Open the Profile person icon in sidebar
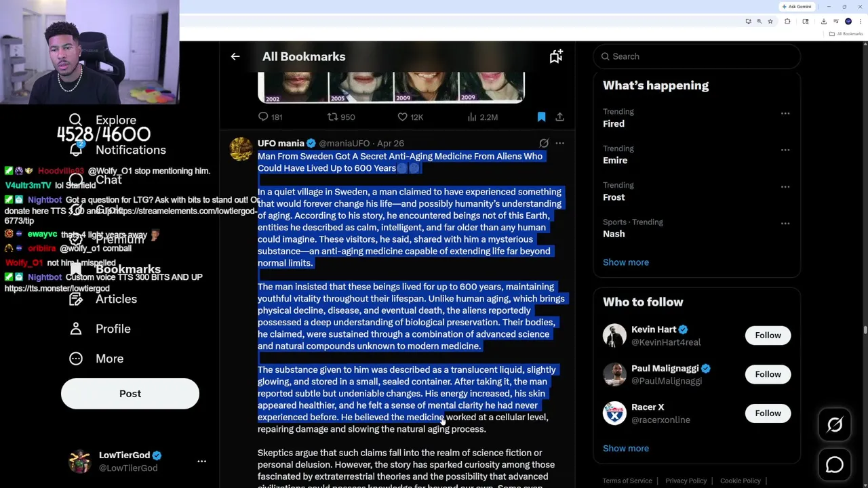The image size is (868, 488). point(76,329)
